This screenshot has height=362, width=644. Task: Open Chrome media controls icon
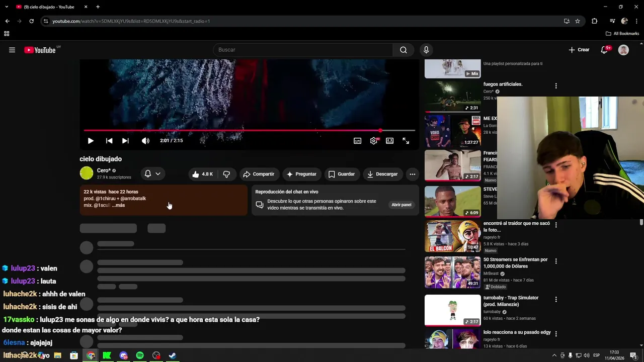pos(612,21)
